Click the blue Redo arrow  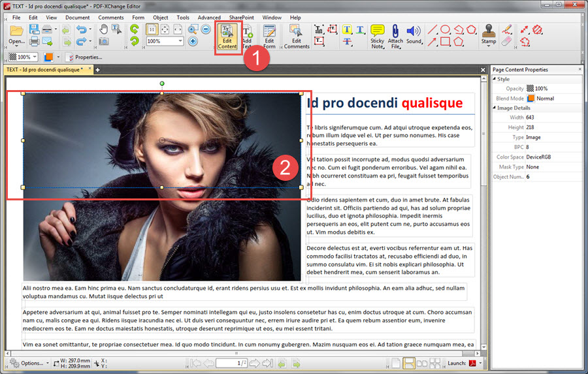(82, 41)
